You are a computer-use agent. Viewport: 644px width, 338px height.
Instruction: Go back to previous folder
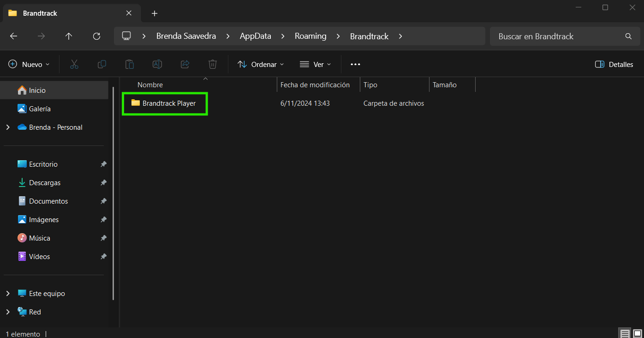pyautogui.click(x=13, y=36)
